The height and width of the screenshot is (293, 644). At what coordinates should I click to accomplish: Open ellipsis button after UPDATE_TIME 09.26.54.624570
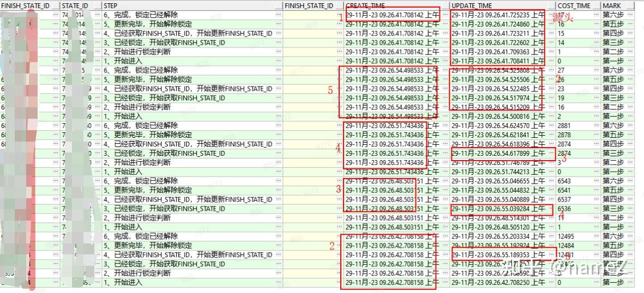pos(551,126)
